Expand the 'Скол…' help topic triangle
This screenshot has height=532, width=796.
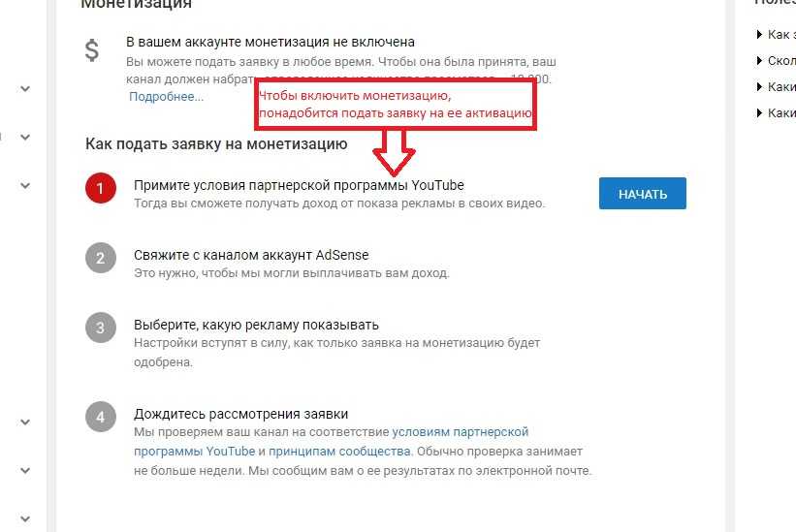coord(759,61)
